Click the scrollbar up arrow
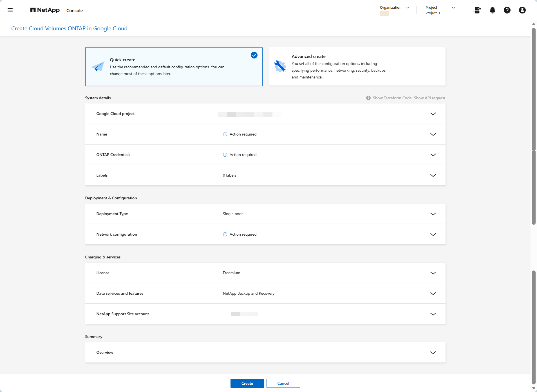537x392 pixels. [534, 24]
